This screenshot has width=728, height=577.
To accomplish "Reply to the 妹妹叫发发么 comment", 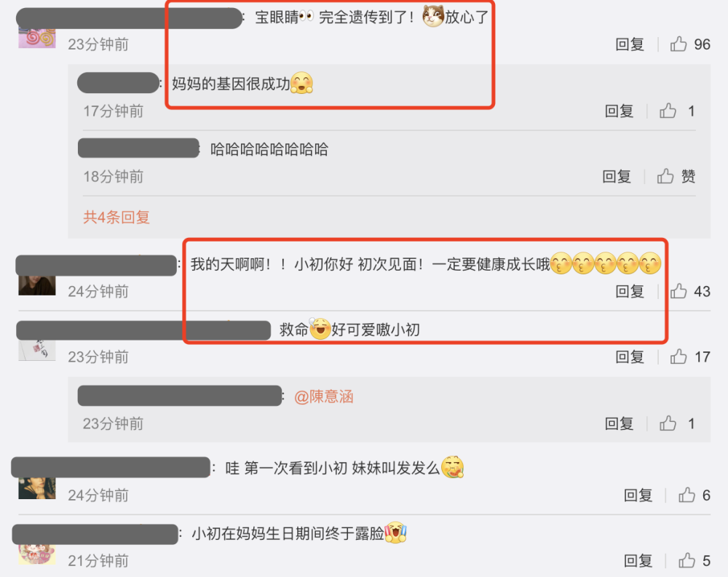I will (x=638, y=496).
